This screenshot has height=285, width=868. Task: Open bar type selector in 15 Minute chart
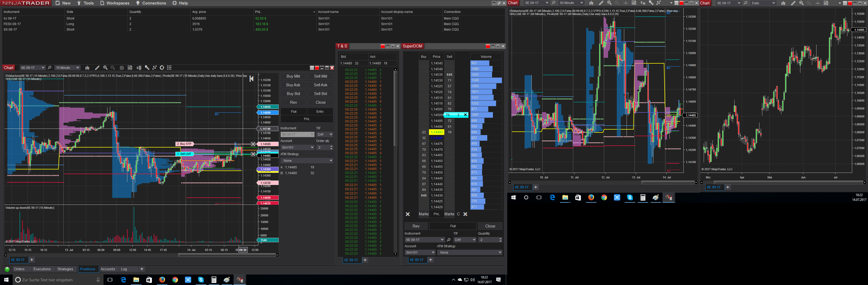click(x=87, y=68)
